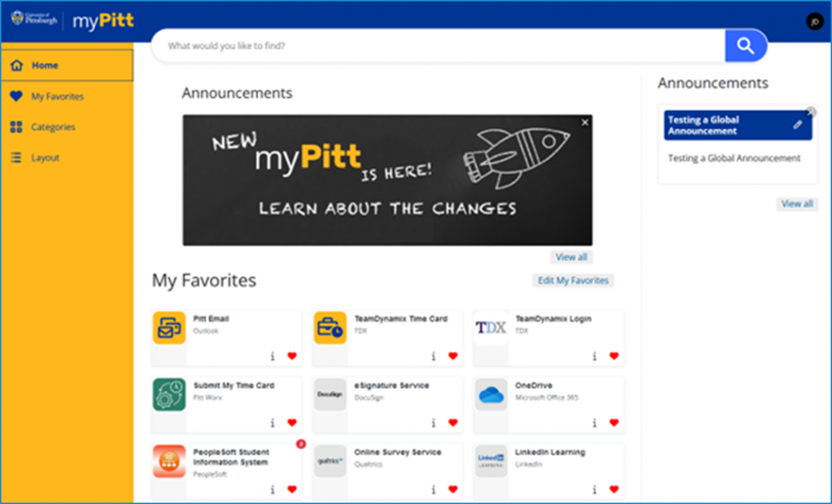
Task: Open the TDX TeamDynamix Login icon
Action: point(491,328)
